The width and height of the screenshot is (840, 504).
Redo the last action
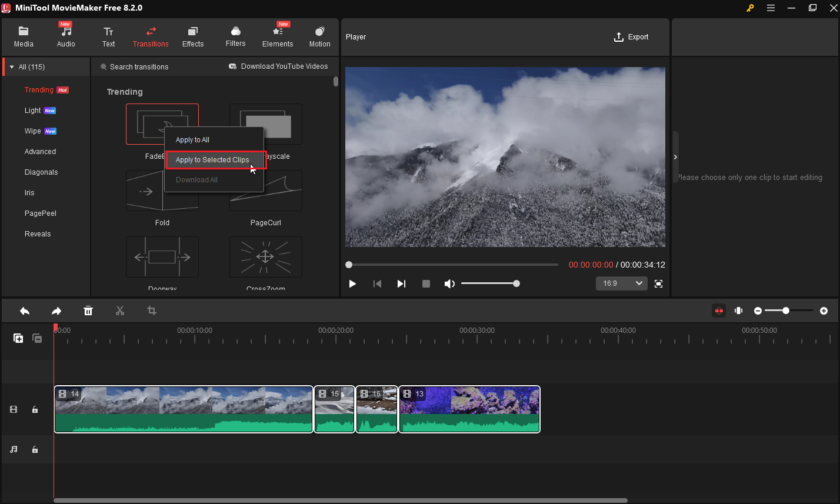point(56,311)
